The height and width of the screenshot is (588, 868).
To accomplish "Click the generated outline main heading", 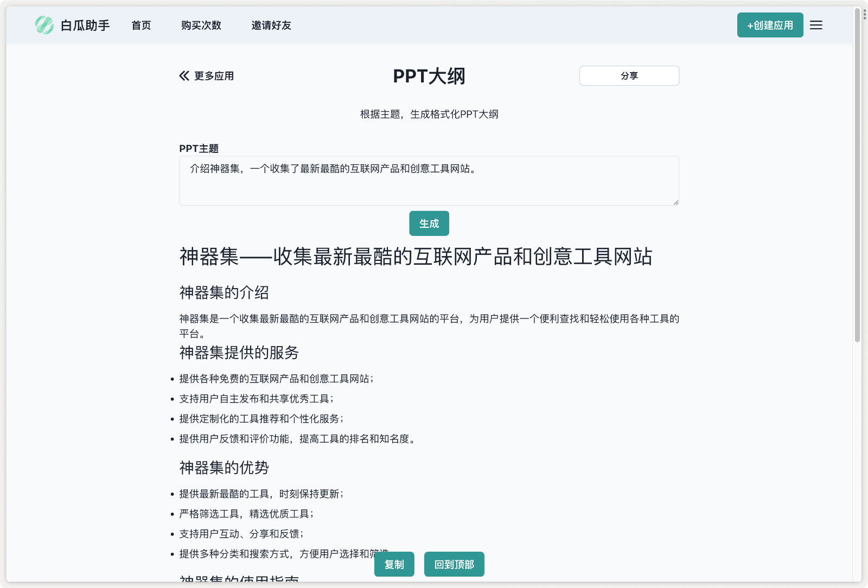I will pyautogui.click(x=417, y=257).
